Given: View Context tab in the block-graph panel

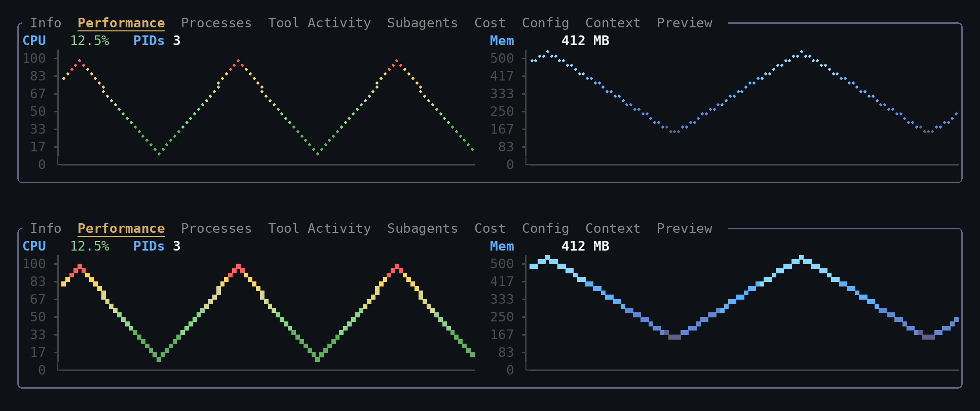Looking at the screenshot, I should click(613, 228).
